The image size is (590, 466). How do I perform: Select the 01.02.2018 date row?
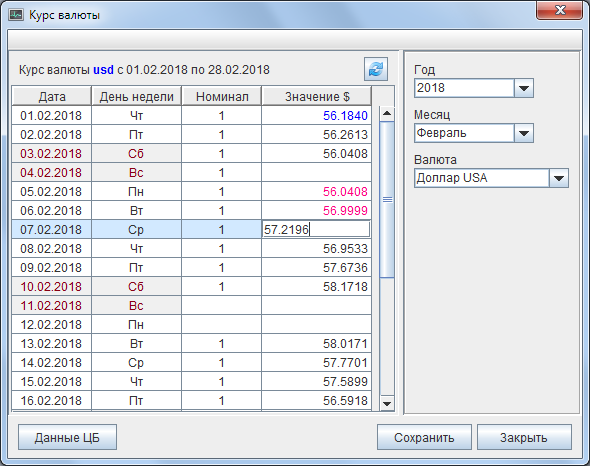192,116
